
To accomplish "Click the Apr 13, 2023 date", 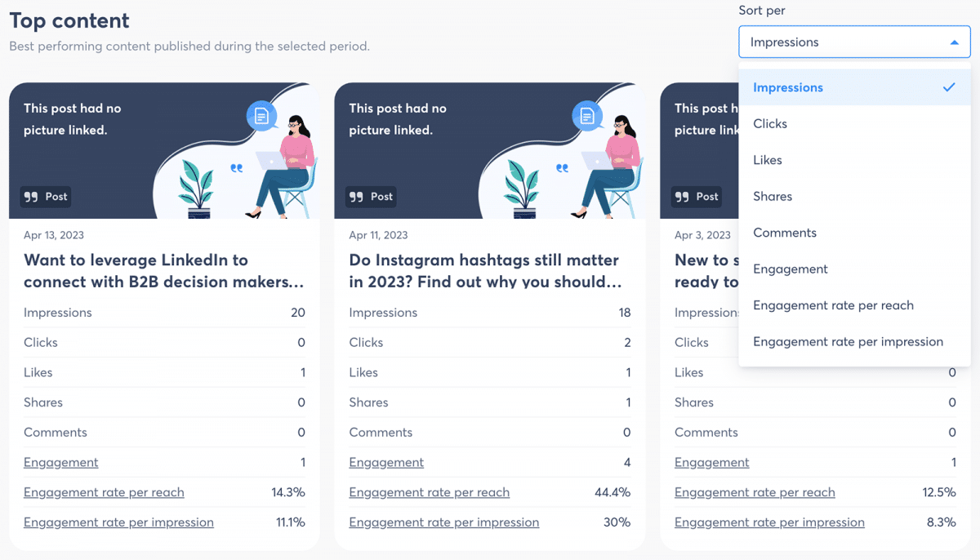I will coord(54,235).
